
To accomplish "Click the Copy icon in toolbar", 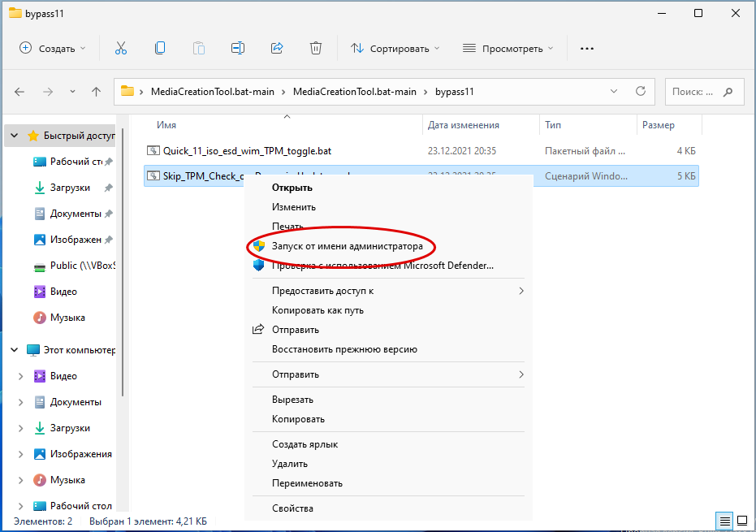I will (x=160, y=48).
